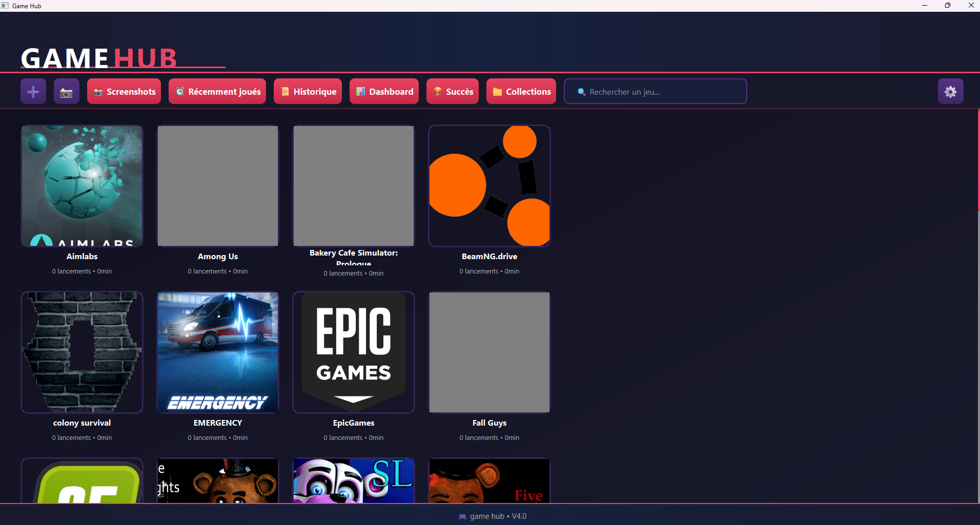
Task: Focus the Rechercher un jeu search field
Action: click(656, 92)
